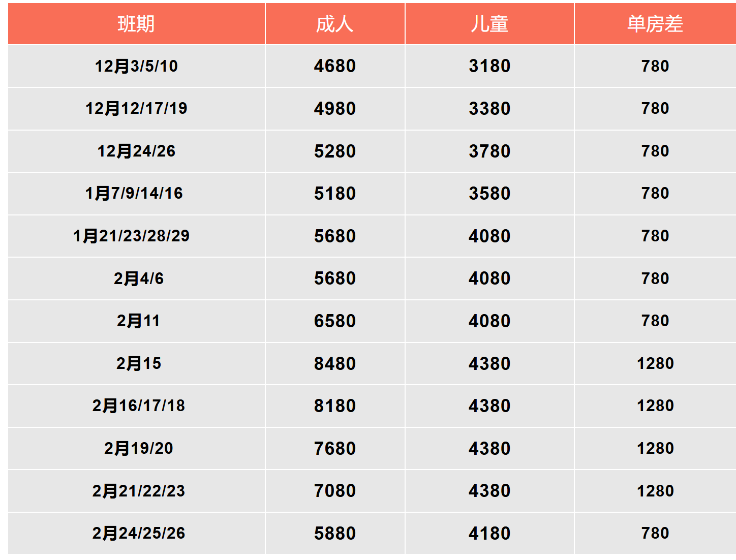
Task: Click adult price 8480 for 2月15
Action: pos(334,363)
